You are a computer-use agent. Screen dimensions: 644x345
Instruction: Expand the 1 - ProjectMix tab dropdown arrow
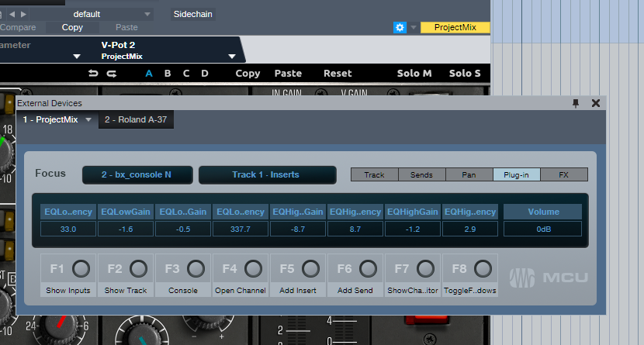tap(88, 120)
